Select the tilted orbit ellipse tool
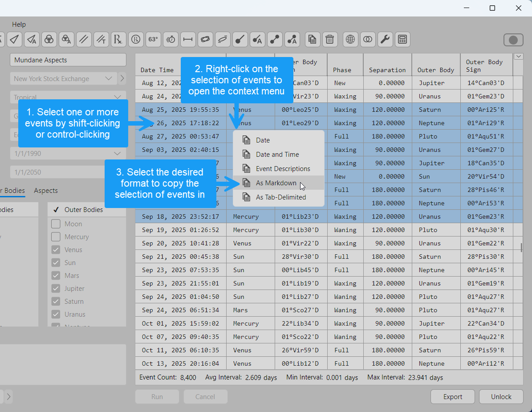 click(x=223, y=39)
